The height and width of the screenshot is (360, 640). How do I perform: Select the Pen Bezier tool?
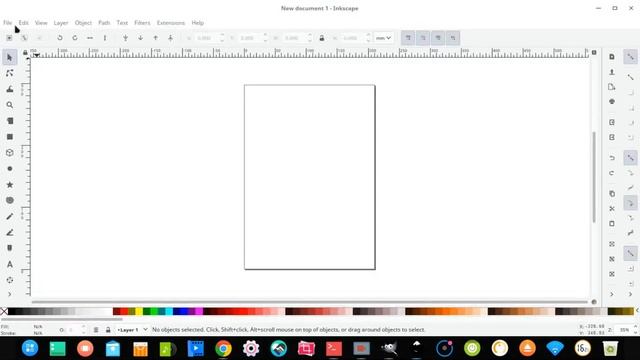[x=10, y=232]
